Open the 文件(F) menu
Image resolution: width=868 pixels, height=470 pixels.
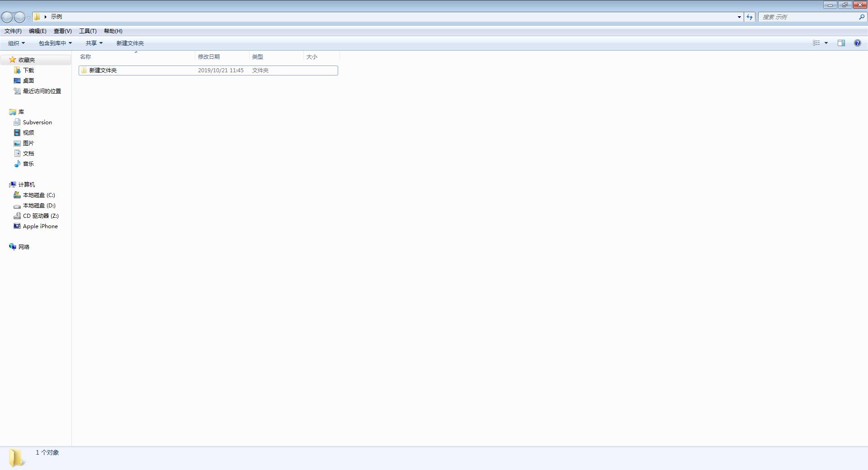[x=13, y=31]
